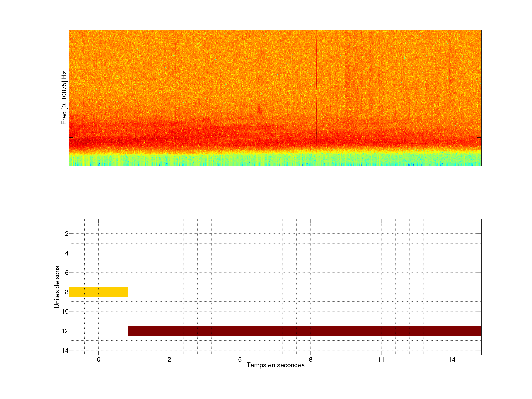532x399 pixels.
Task: Click y-axis tick label 12
Action: [65, 331]
